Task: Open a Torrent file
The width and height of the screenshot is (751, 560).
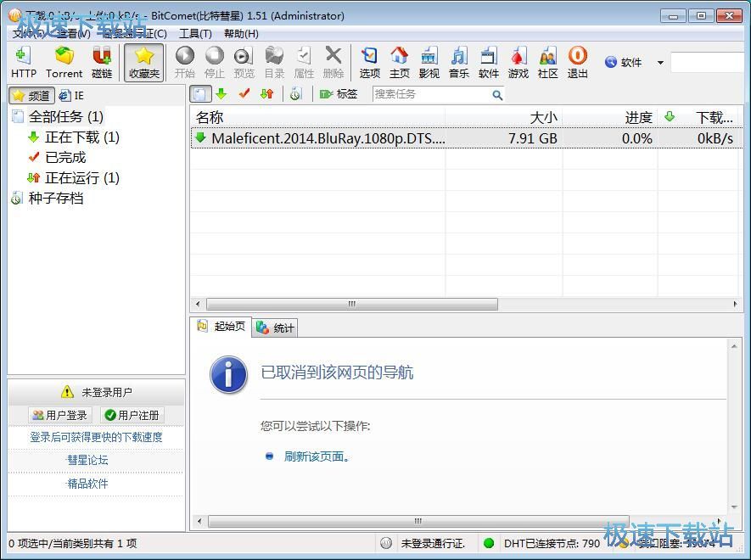Action: 64,62
